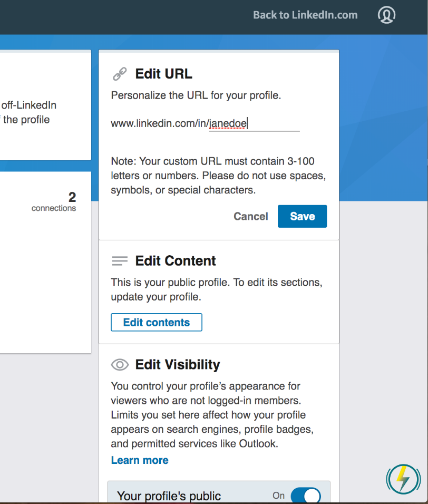The image size is (428, 504).
Task: Click the Save button for custom URL
Action: click(303, 216)
